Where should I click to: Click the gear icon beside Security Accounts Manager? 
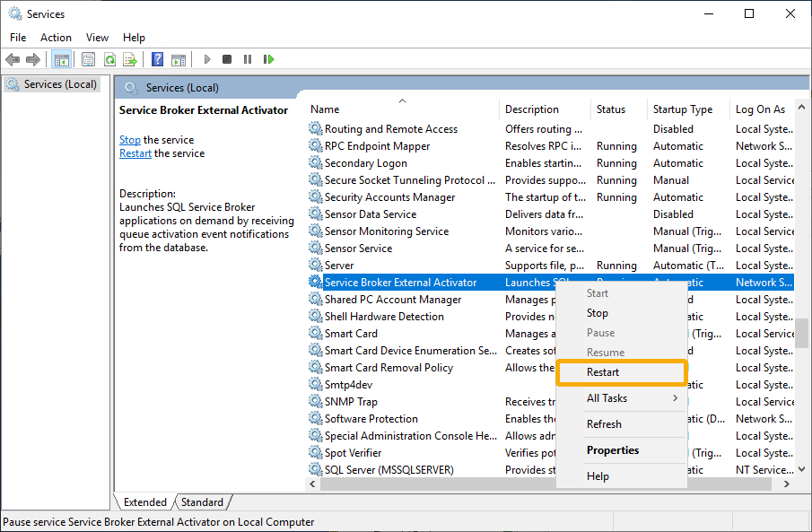pyautogui.click(x=315, y=196)
